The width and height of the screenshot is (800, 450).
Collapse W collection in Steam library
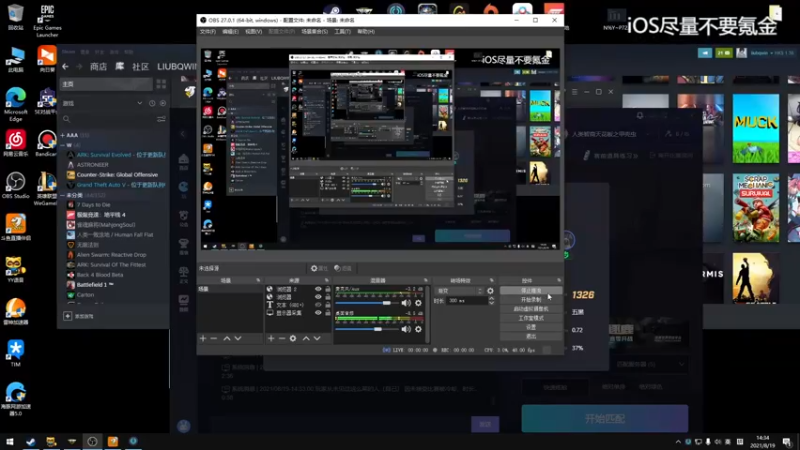tap(62, 145)
